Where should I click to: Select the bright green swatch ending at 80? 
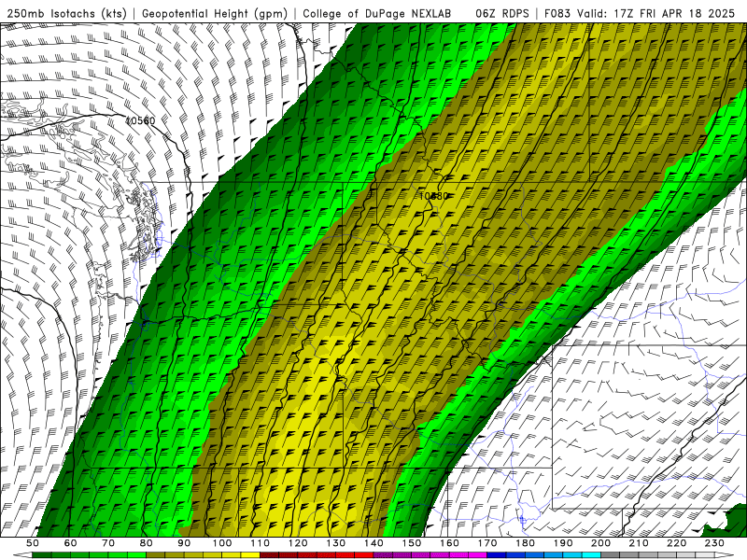point(136,555)
